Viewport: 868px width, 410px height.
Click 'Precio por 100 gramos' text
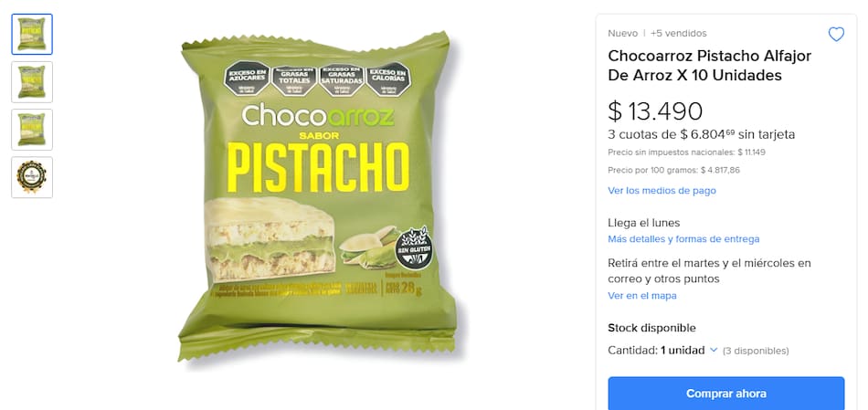(673, 171)
